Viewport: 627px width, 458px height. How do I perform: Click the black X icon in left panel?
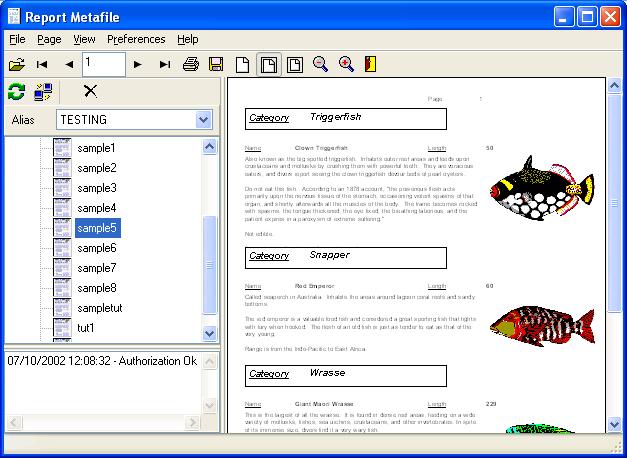[x=91, y=91]
